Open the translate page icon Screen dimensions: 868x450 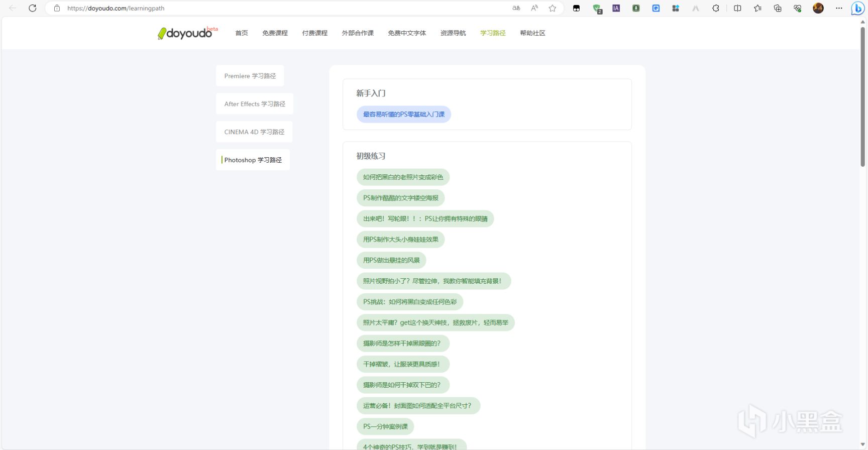[516, 8]
